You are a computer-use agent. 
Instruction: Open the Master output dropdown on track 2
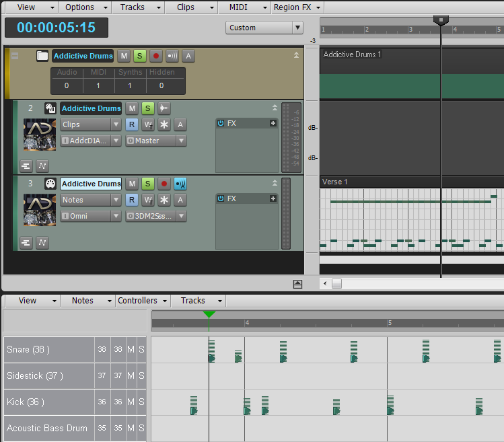(156, 141)
